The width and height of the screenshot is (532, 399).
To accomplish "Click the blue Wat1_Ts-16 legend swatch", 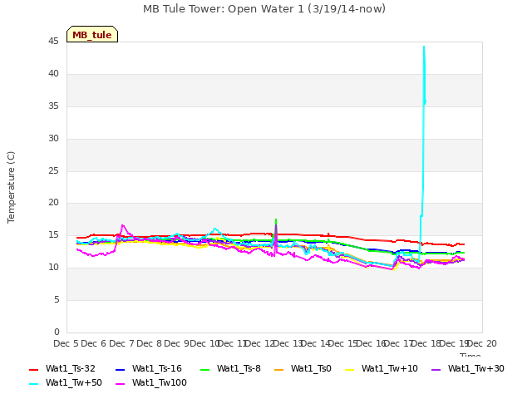I will [x=121, y=370].
